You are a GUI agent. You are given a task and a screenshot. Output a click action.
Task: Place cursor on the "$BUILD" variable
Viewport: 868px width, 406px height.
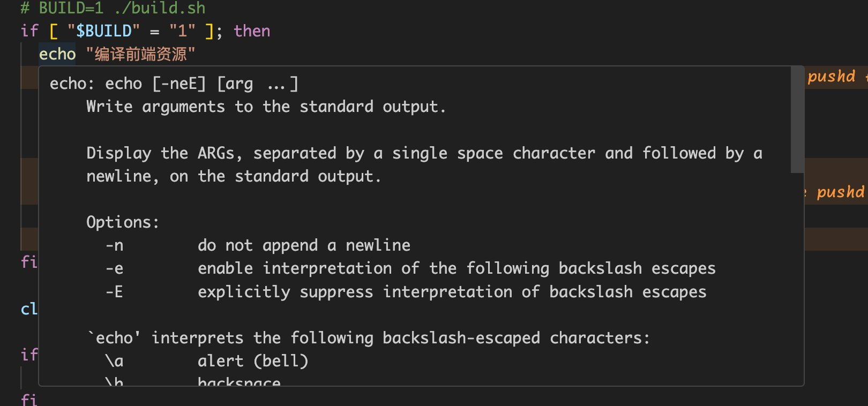104,31
